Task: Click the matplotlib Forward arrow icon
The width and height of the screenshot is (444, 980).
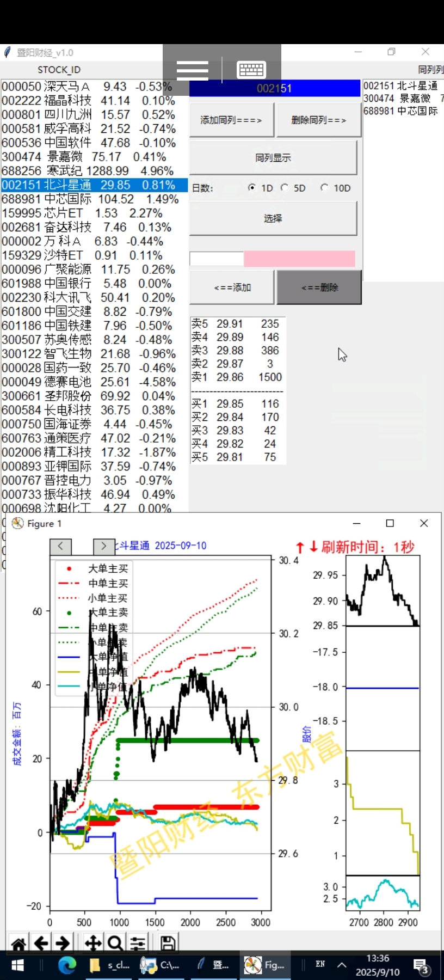Action: click(x=63, y=944)
